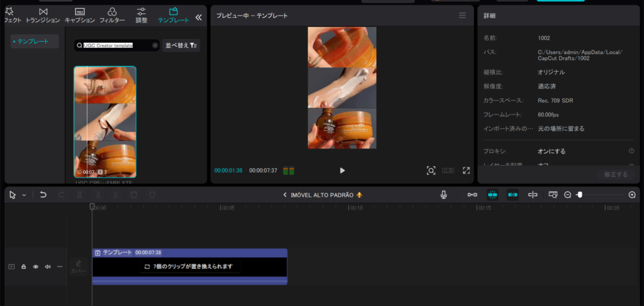
Task: Click the オンにする proxy value
Action: (x=552, y=151)
